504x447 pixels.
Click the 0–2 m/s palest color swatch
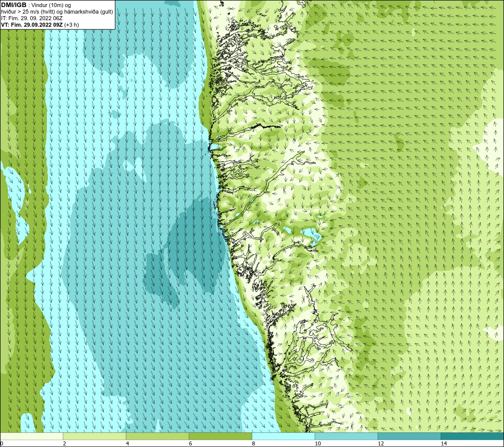click(x=31, y=436)
